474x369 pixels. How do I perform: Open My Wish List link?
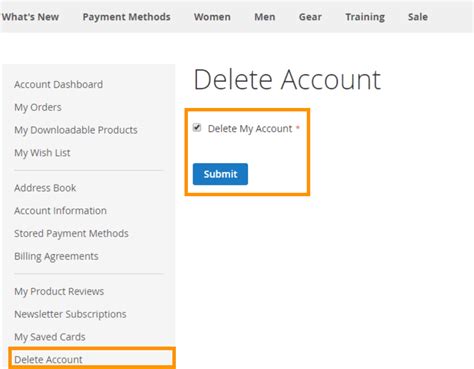42,153
